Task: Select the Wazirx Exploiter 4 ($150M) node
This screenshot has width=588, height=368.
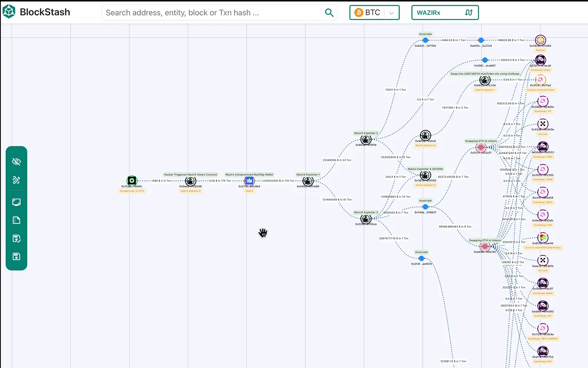Action: [426, 175]
